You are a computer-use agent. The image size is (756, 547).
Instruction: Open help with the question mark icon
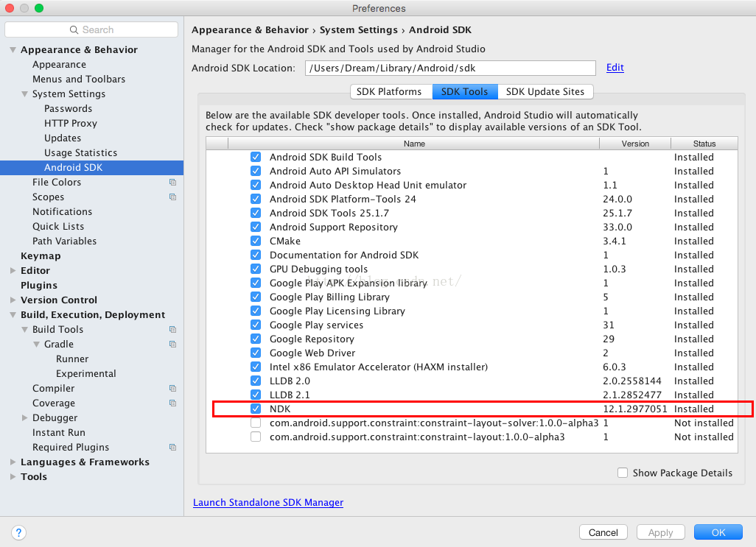pyautogui.click(x=18, y=532)
